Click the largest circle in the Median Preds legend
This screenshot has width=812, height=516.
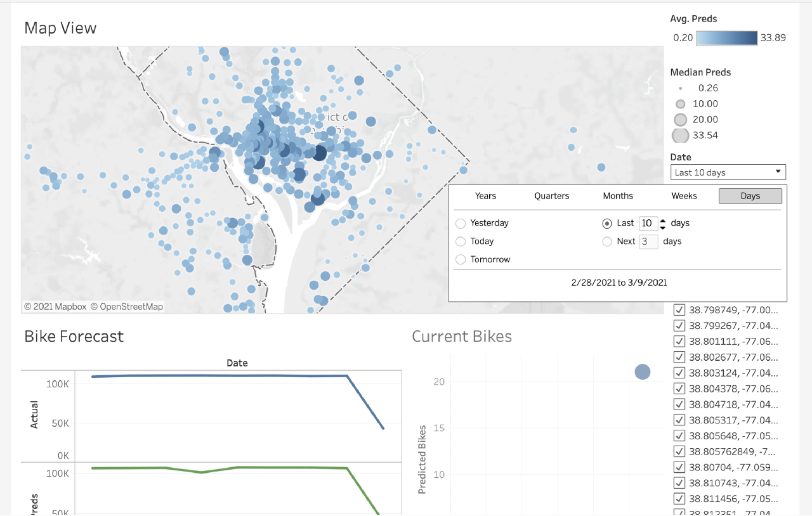(x=680, y=135)
